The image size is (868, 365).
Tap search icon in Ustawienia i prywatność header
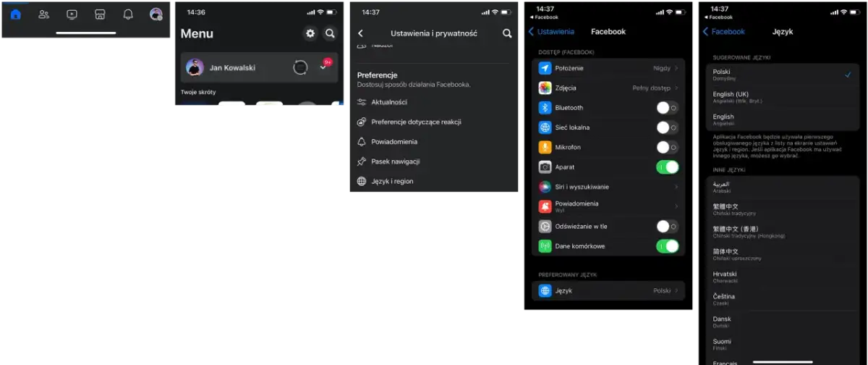pyautogui.click(x=507, y=33)
